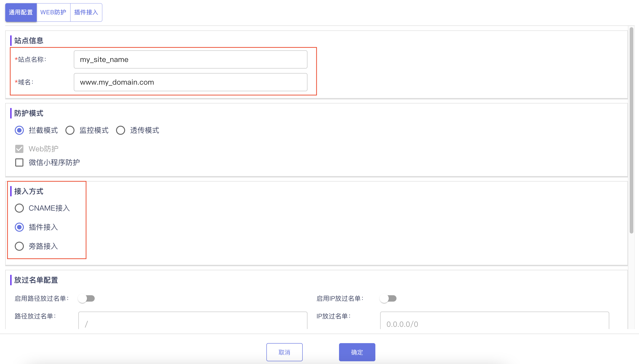The image size is (639, 364).
Task: Click the 路径放过名单 text area
Action: coord(193,320)
